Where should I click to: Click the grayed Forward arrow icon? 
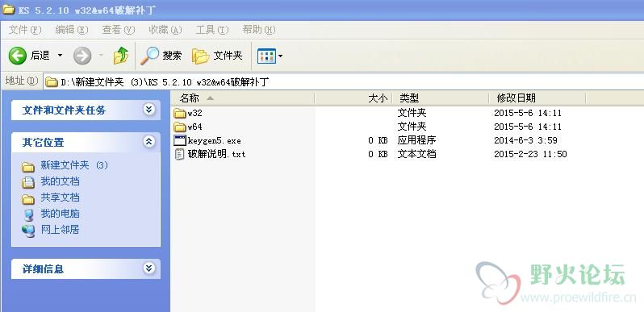click(82, 56)
